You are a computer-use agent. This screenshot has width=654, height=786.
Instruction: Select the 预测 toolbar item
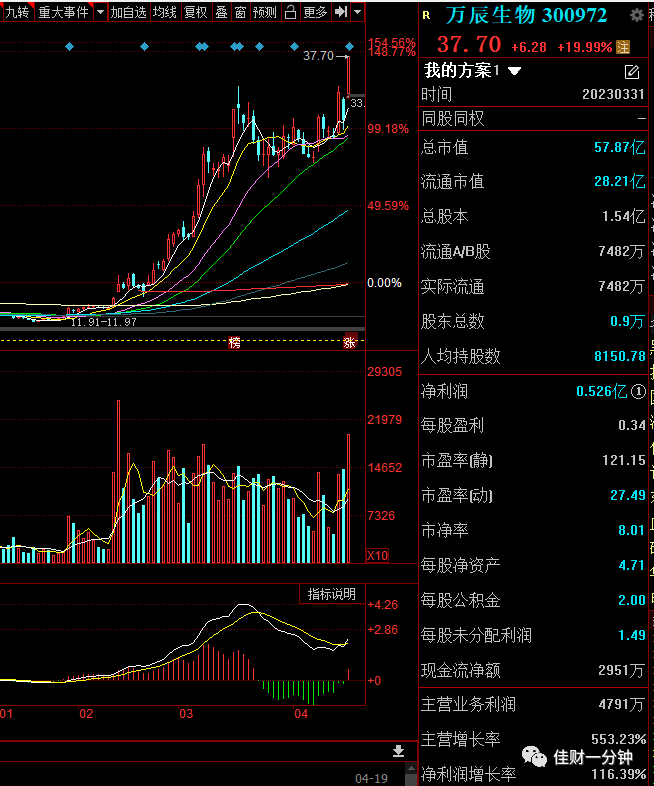point(265,12)
